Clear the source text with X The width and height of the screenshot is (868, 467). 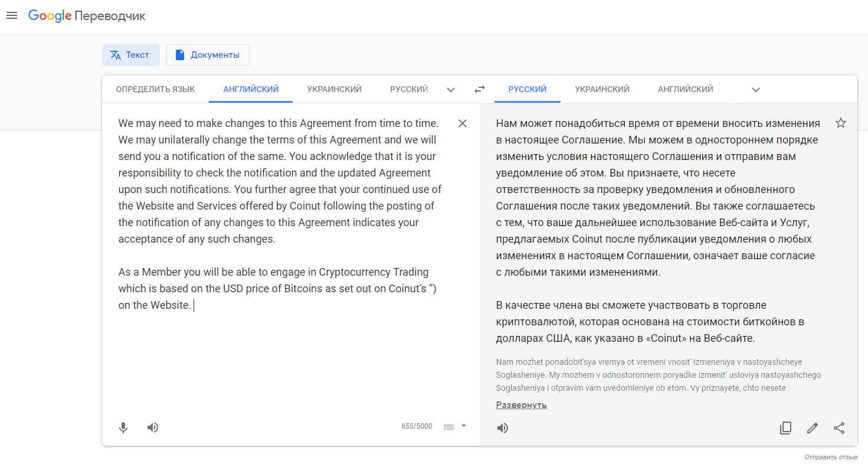pos(463,123)
